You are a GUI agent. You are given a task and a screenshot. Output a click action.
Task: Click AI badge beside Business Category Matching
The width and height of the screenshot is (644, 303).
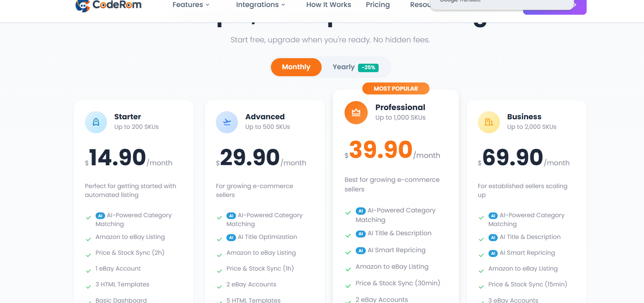[493, 216]
